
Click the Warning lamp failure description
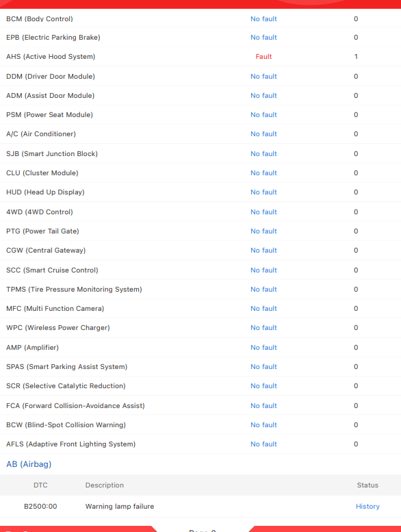pyautogui.click(x=120, y=507)
